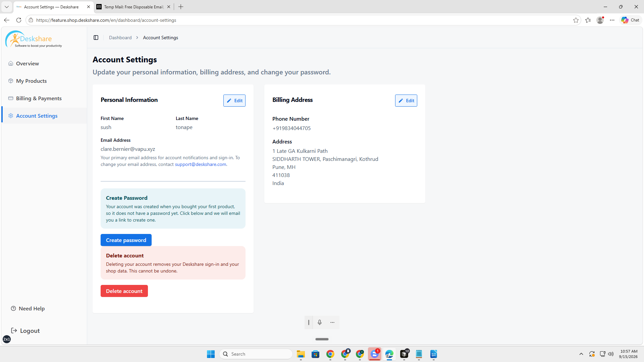This screenshot has width=644, height=362.
Task: Click the red Delete account button
Action: coord(124,291)
